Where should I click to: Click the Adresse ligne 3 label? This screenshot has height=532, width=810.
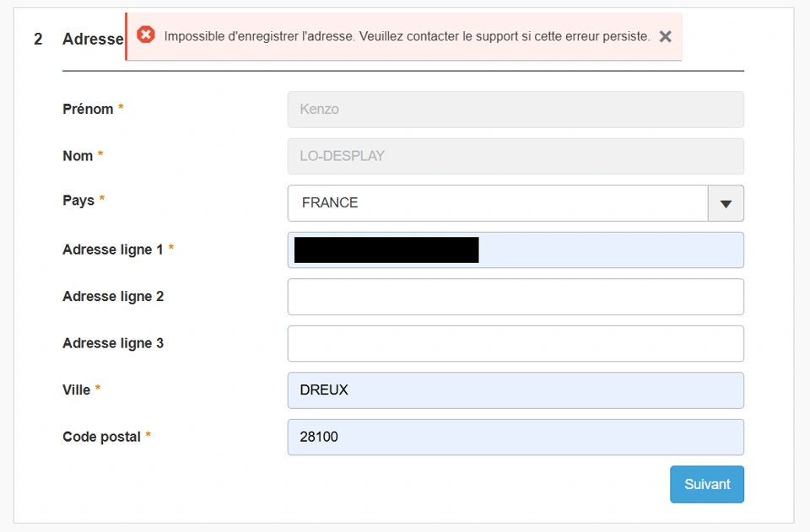113,343
